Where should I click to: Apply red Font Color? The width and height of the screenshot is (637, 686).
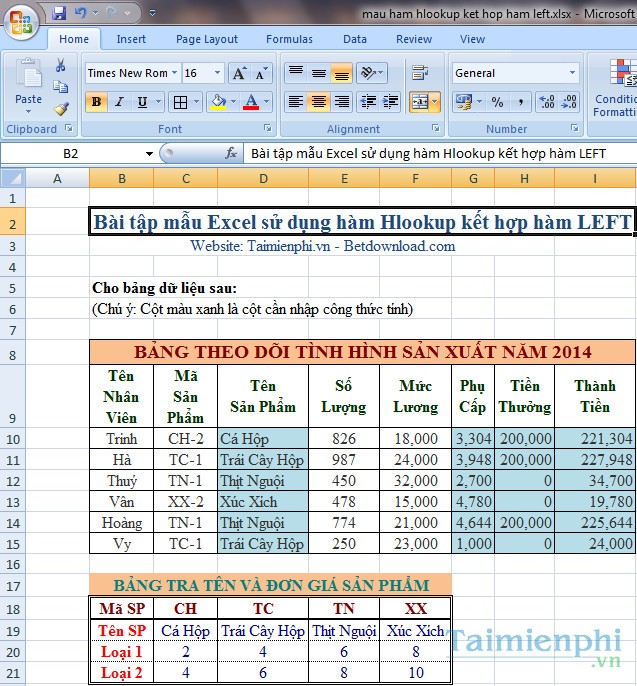[x=251, y=102]
